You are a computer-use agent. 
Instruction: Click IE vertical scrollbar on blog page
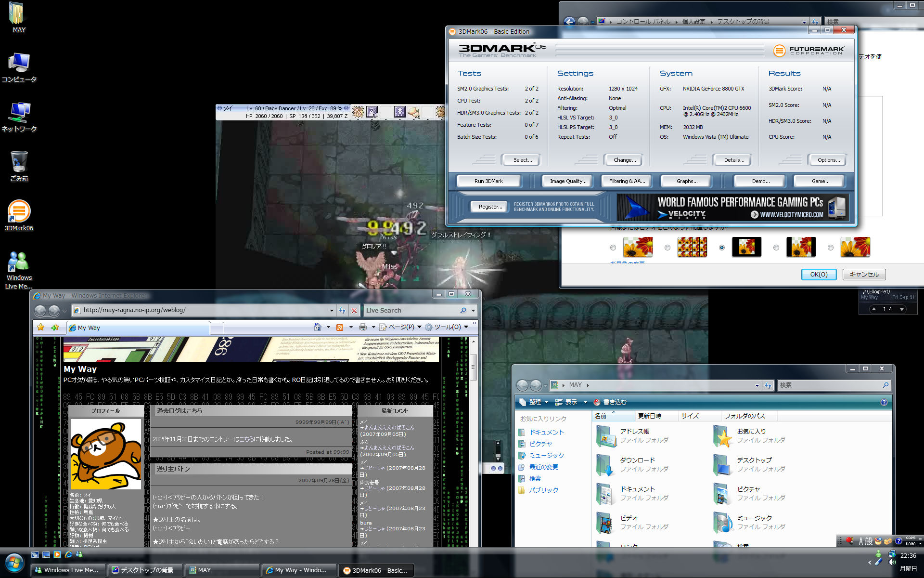pyautogui.click(x=474, y=366)
